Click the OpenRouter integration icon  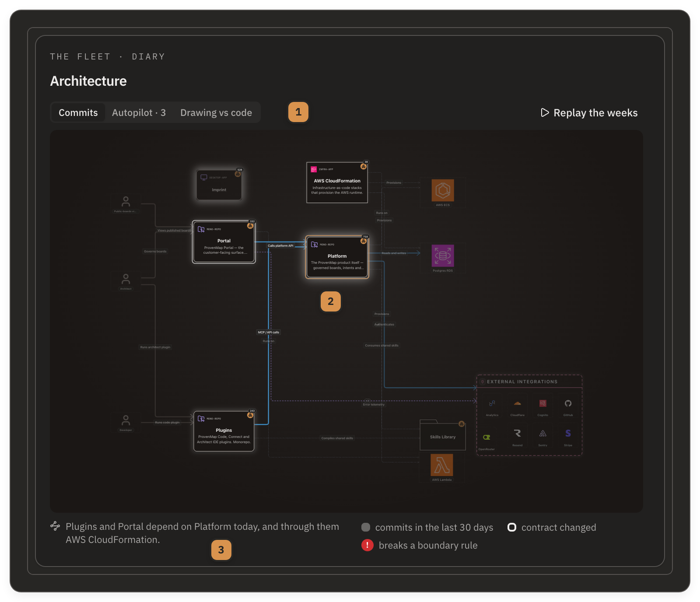click(x=486, y=437)
